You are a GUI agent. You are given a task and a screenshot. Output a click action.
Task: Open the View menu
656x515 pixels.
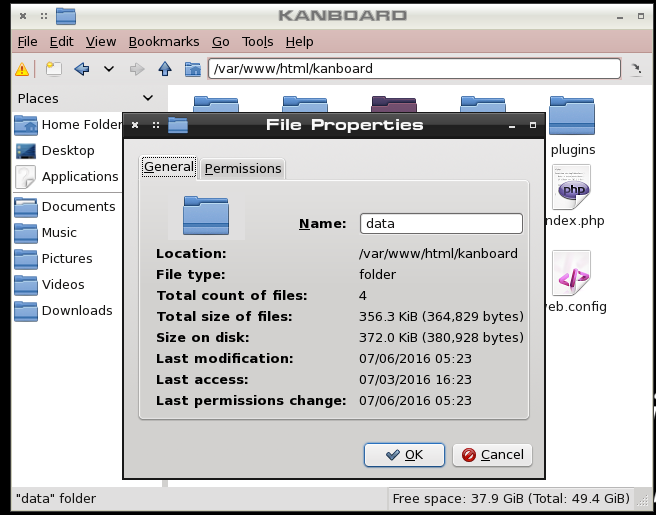(x=101, y=42)
